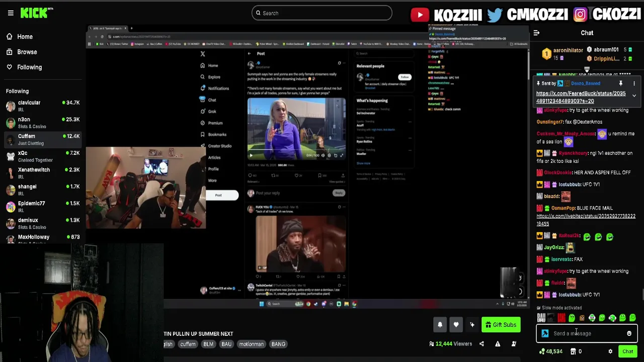
Task: Toggle the notification bell for this channel
Action: click(x=440, y=325)
